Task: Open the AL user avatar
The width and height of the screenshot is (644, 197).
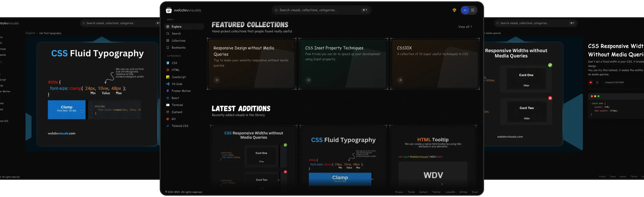Action: point(465,10)
